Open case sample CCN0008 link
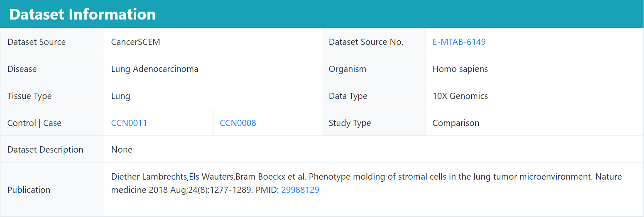The image size is (644, 217). click(x=238, y=123)
